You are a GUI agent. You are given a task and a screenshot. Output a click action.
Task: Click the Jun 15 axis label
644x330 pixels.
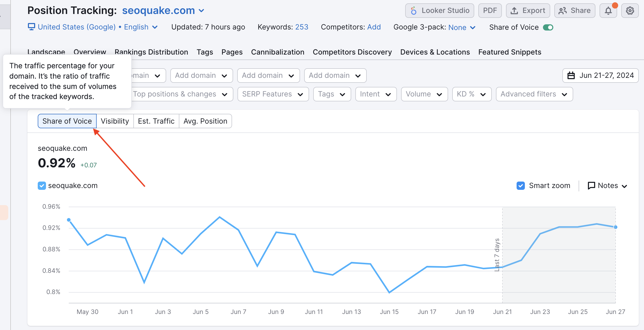tap(389, 312)
